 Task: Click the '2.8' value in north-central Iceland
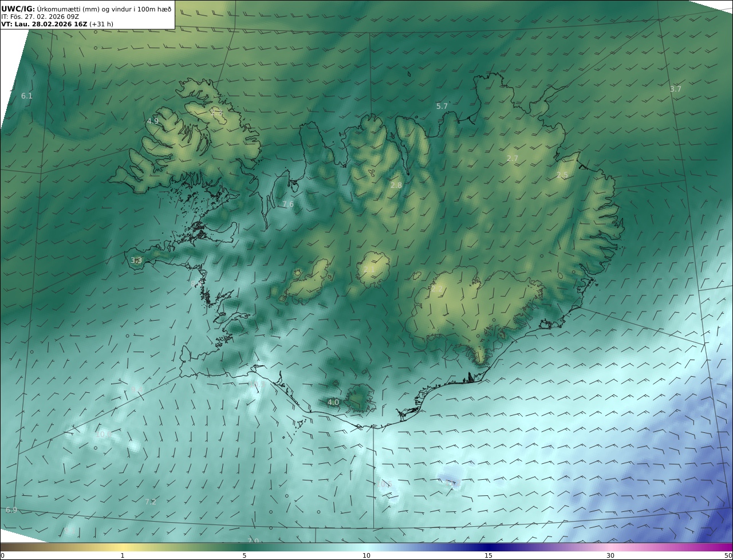[x=396, y=186]
